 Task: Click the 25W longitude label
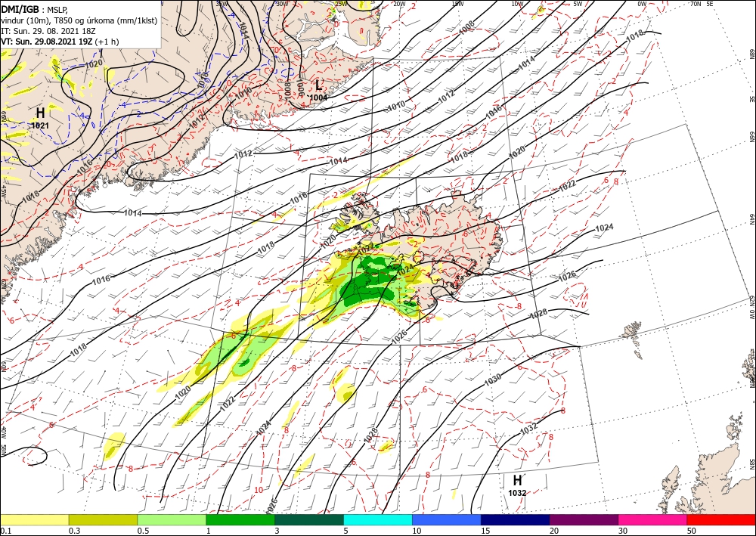coord(340,4)
